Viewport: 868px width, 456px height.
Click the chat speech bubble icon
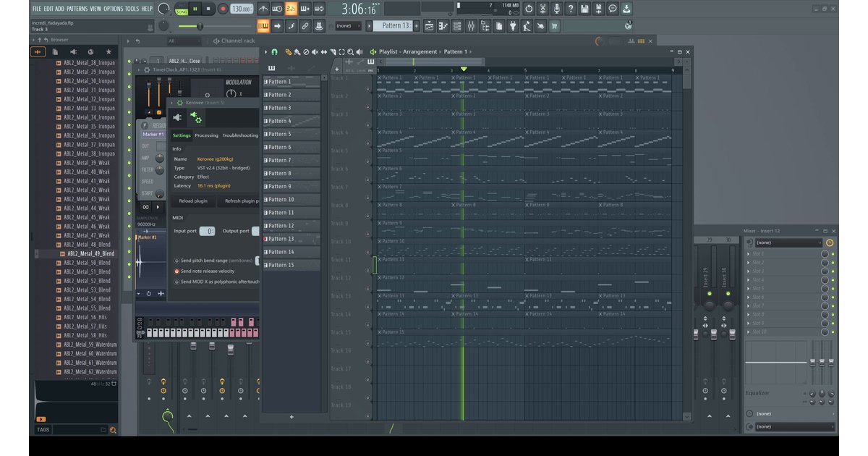(x=613, y=9)
